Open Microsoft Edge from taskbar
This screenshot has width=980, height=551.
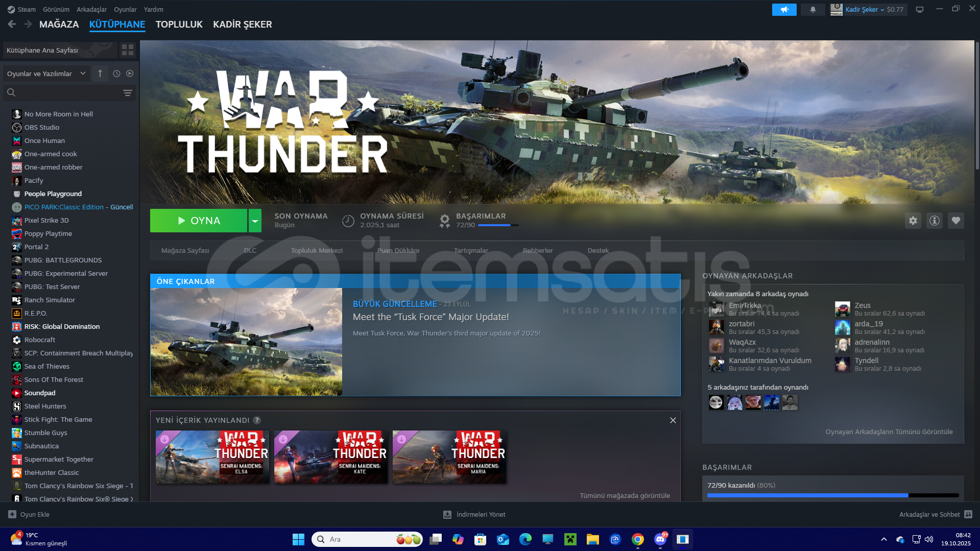525,539
